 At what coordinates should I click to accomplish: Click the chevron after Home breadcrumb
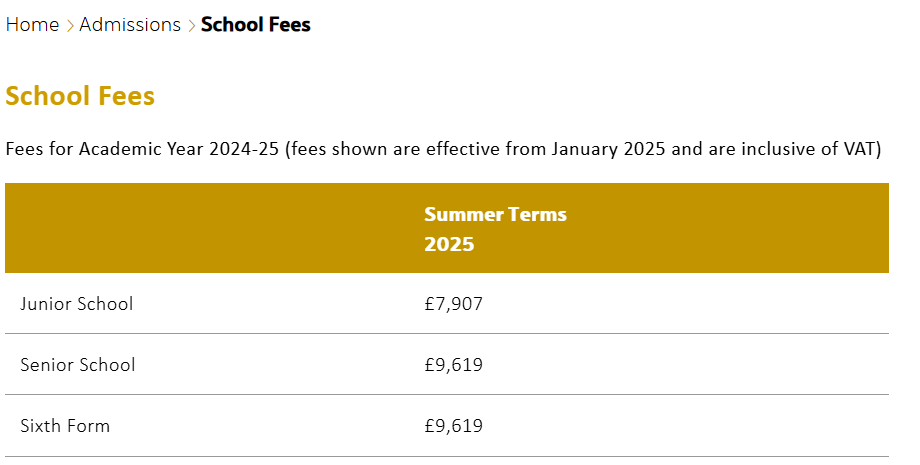(x=69, y=25)
